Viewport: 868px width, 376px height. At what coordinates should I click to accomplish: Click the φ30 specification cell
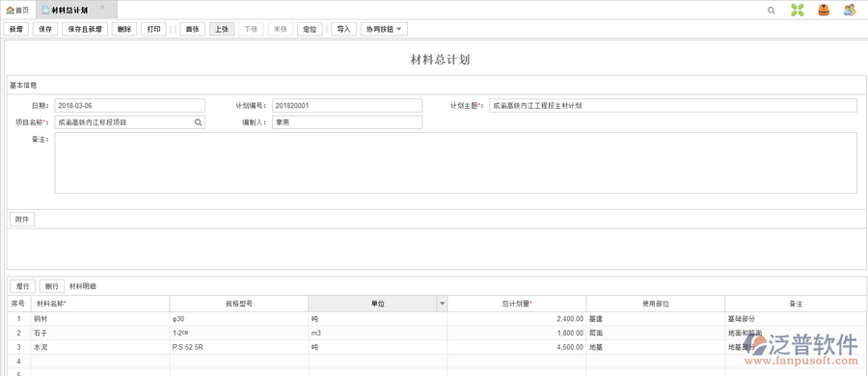click(x=239, y=319)
